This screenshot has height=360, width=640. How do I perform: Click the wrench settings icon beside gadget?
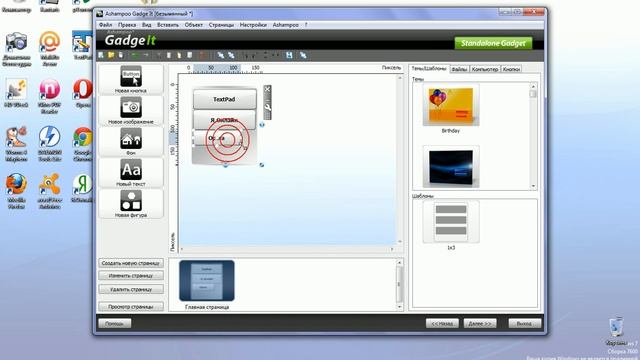pos(267,107)
